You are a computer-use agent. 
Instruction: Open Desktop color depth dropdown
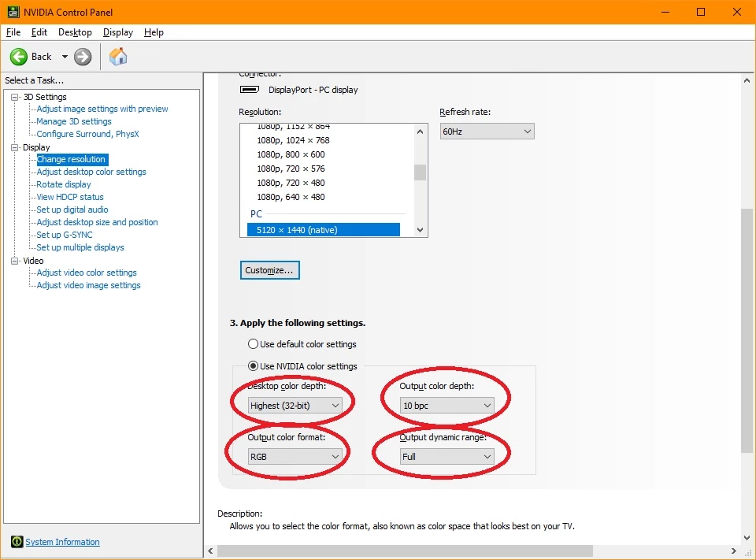[295, 405]
